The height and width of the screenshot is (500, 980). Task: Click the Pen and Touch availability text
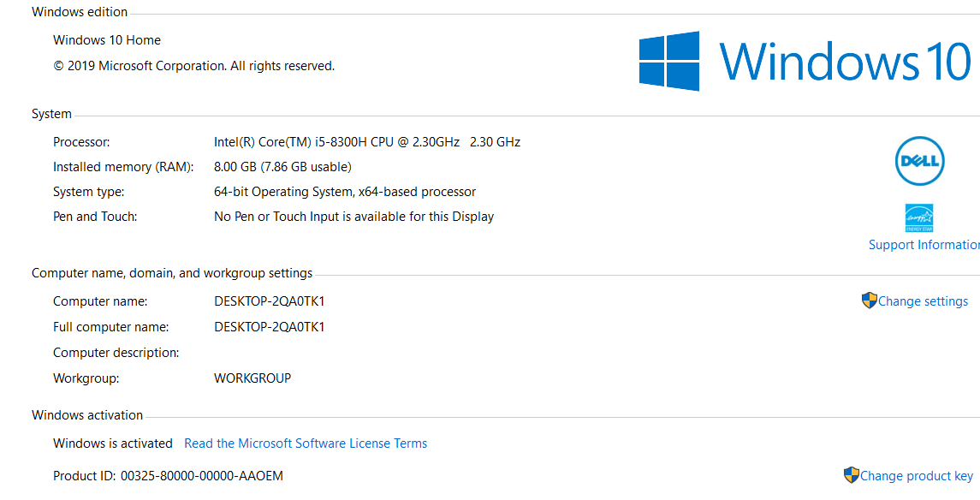pyautogui.click(x=353, y=217)
